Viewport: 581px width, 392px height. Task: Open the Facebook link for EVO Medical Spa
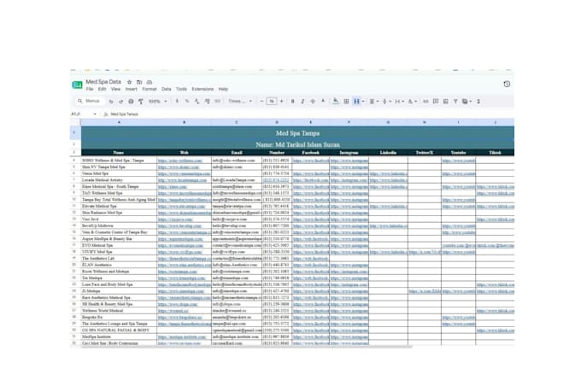point(310,245)
